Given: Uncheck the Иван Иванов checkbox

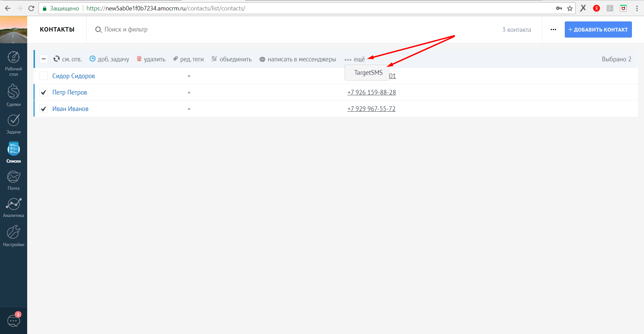Looking at the screenshot, I should (x=44, y=109).
